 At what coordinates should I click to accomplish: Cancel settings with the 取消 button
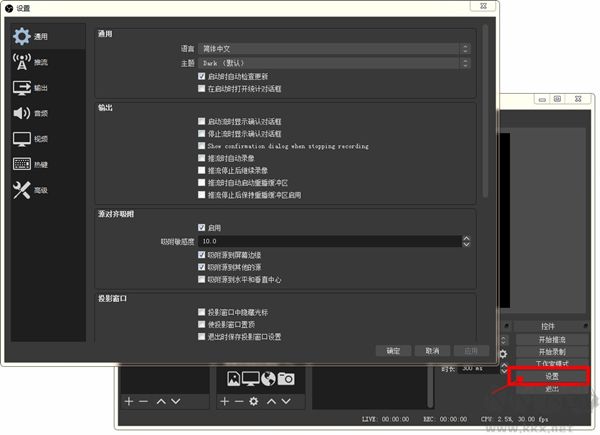tap(432, 351)
